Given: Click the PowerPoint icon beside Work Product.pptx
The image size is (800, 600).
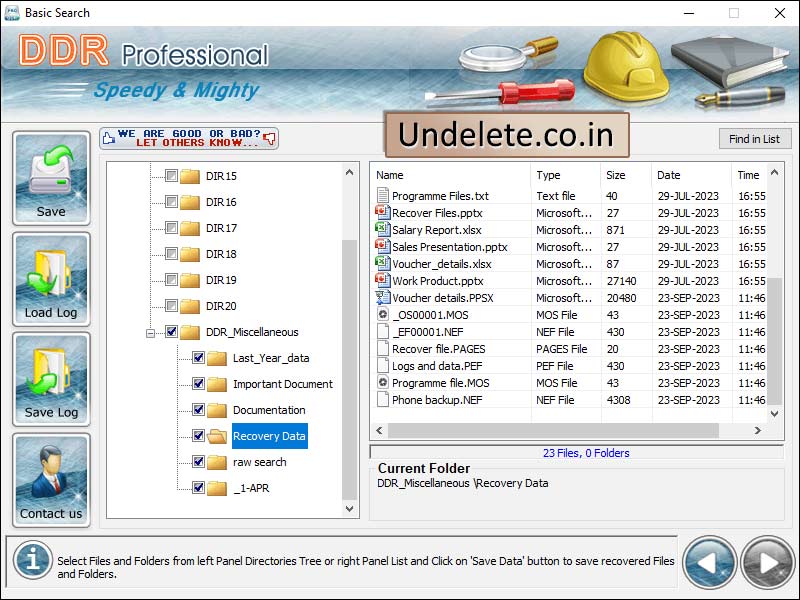Looking at the screenshot, I should pyautogui.click(x=384, y=281).
